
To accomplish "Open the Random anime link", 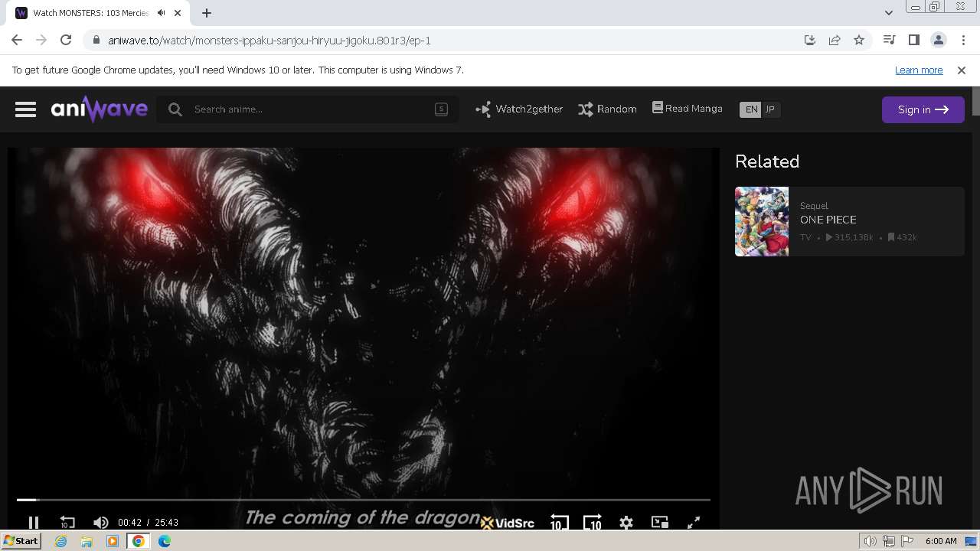I will (x=607, y=109).
